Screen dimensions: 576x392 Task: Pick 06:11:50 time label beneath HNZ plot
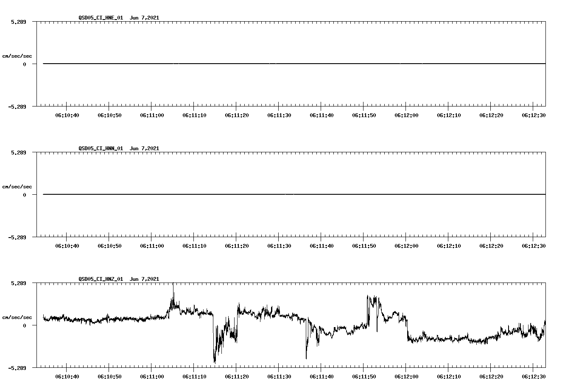pyautogui.click(x=364, y=377)
